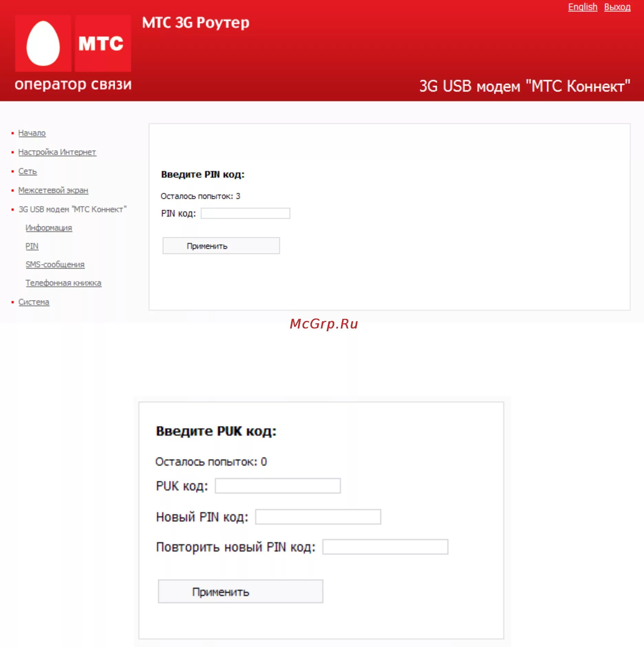Click the red МТС logo tile
Viewport: 644px width, 647px height.
tap(103, 43)
